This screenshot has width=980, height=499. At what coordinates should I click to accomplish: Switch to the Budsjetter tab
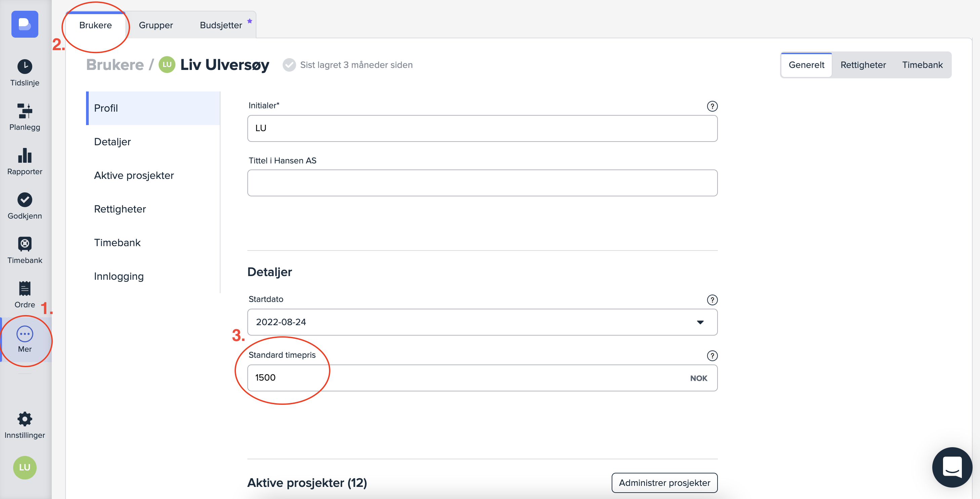tap(221, 25)
